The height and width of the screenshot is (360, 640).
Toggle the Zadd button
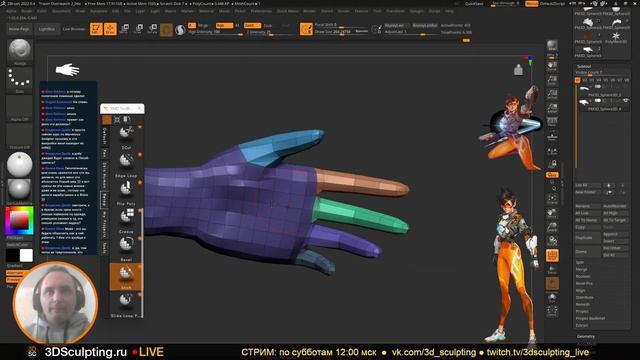[x=252, y=25]
